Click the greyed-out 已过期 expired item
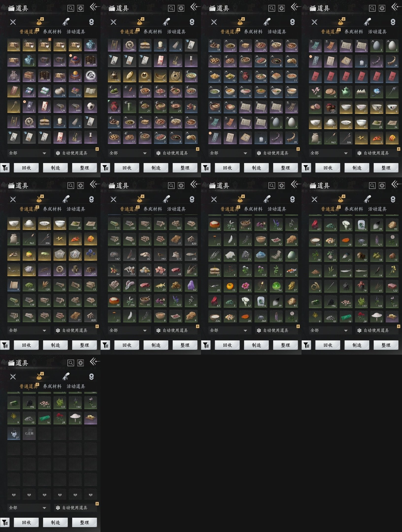This screenshot has width=402, height=532. pyautogui.click(x=29, y=433)
